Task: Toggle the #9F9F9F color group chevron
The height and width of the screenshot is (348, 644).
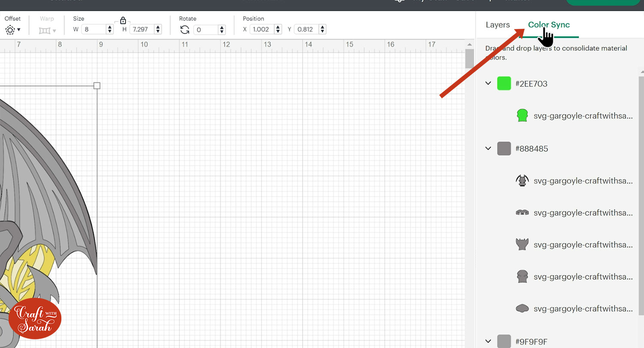Action: [x=488, y=342]
